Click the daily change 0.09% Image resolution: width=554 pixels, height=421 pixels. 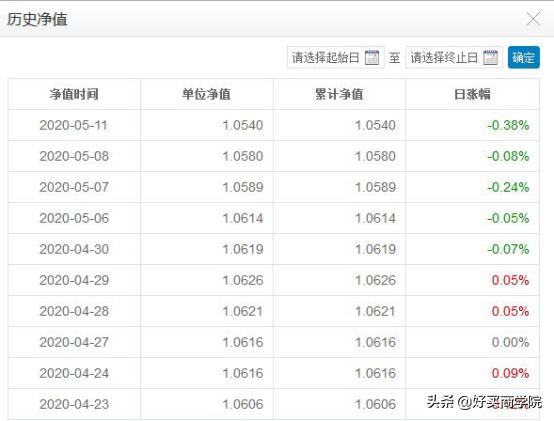[510, 373]
